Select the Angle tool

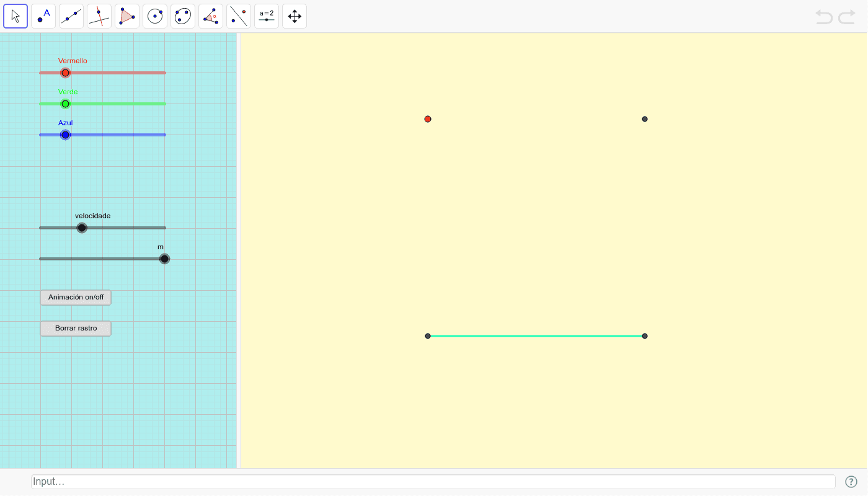(210, 15)
